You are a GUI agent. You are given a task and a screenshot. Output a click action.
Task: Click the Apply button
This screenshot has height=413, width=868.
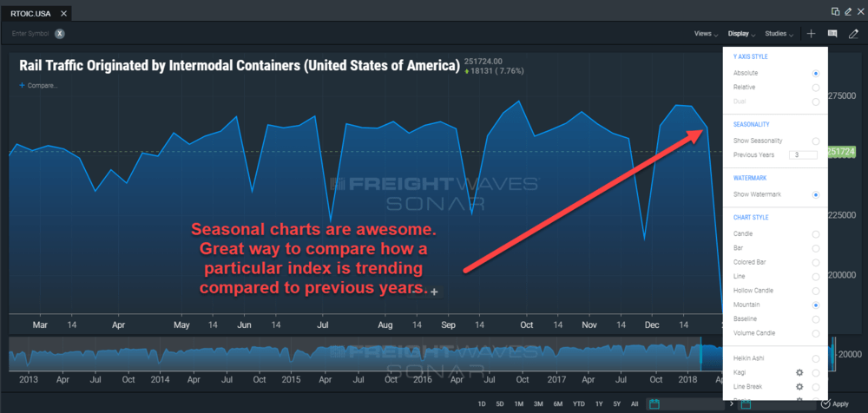835,403
